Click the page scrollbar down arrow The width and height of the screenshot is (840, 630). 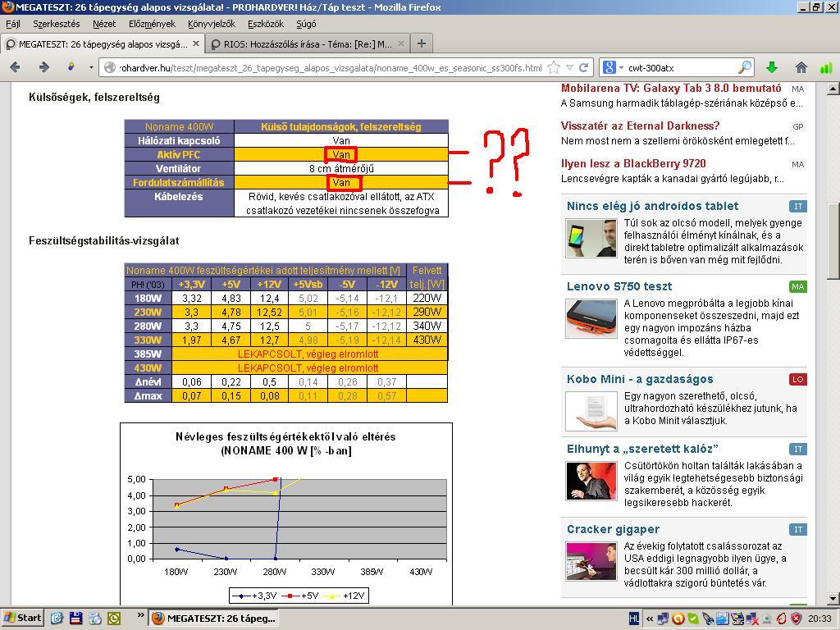click(833, 598)
